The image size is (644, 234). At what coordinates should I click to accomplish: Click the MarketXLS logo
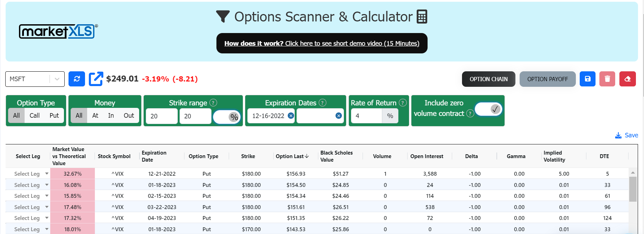pyautogui.click(x=58, y=31)
